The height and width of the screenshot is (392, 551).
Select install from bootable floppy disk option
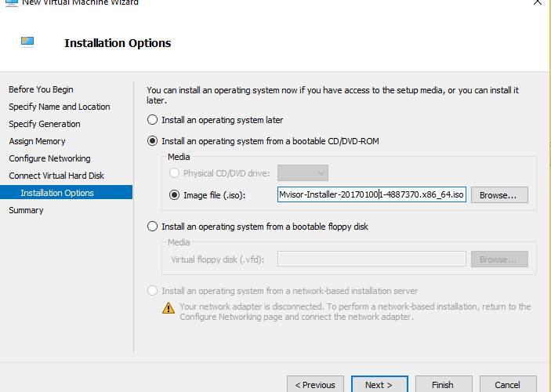152,227
